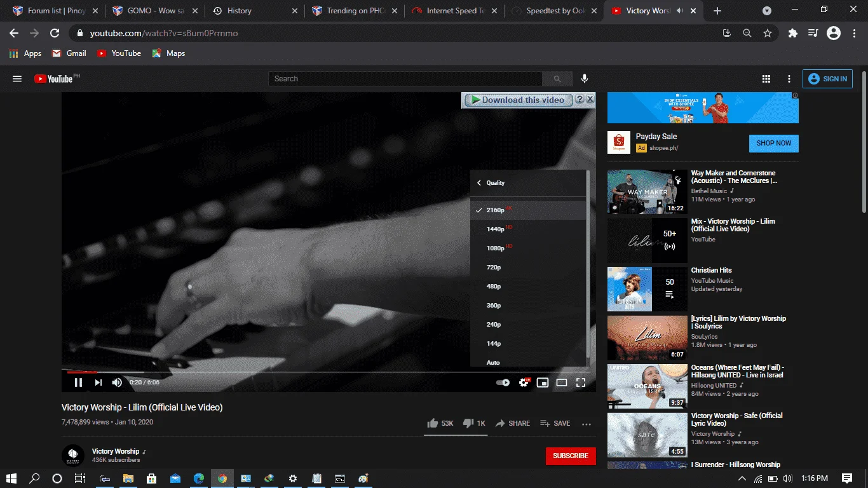
Task: Switch to the GOMO tab
Action: point(155,11)
